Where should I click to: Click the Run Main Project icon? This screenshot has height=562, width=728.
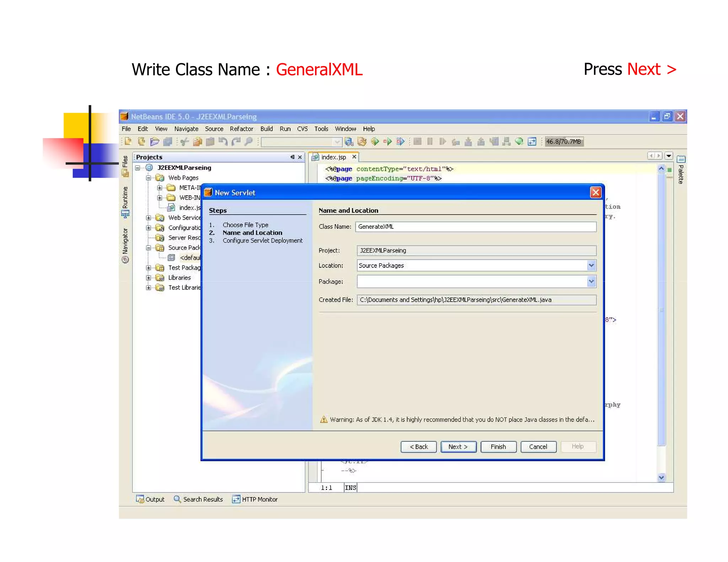pos(375,142)
